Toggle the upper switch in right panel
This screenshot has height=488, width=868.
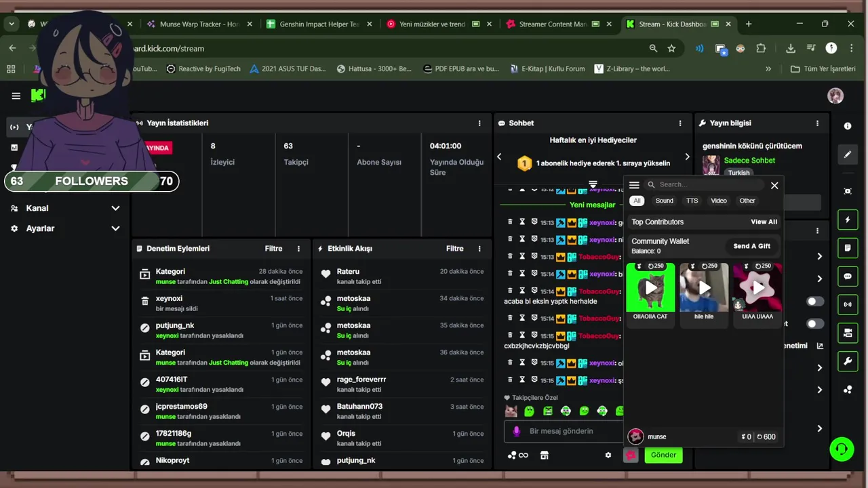click(x=814, y=301)
